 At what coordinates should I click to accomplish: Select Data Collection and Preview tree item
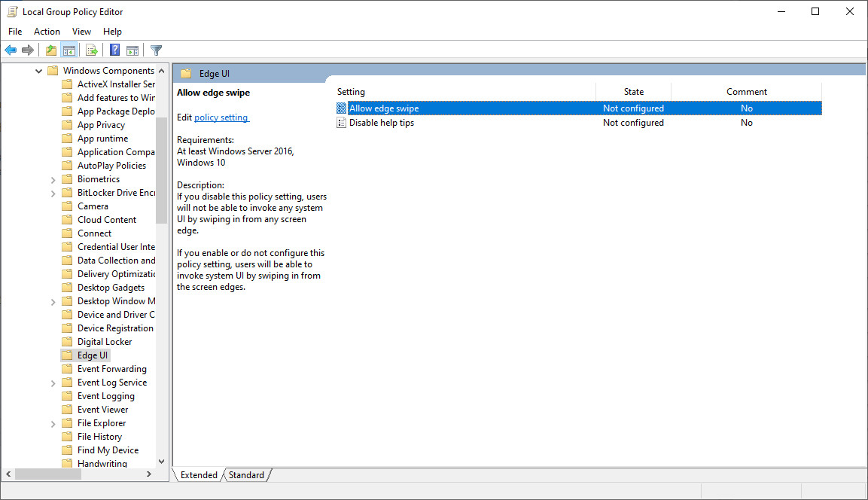pos(116,261)
